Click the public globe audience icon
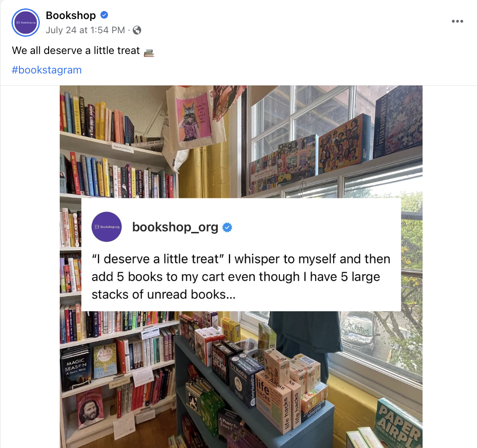The image size is (477, 448). click(x=137, y=30)
